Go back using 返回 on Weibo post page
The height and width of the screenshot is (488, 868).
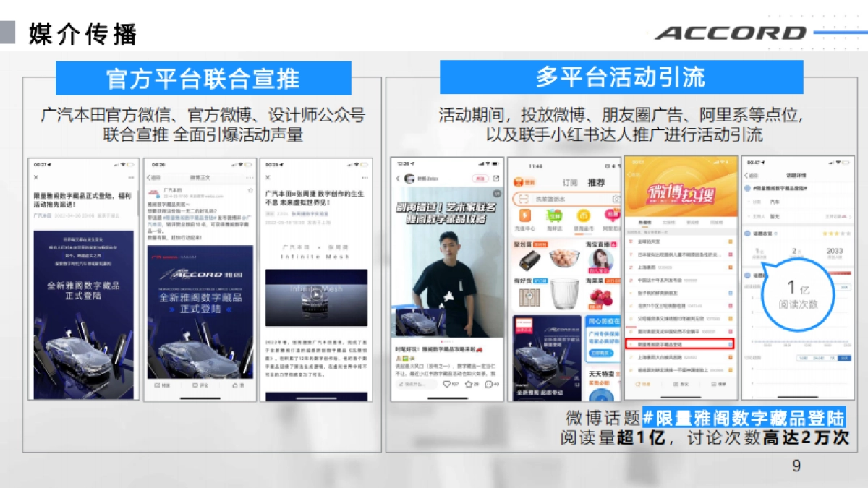coord(154,177)
